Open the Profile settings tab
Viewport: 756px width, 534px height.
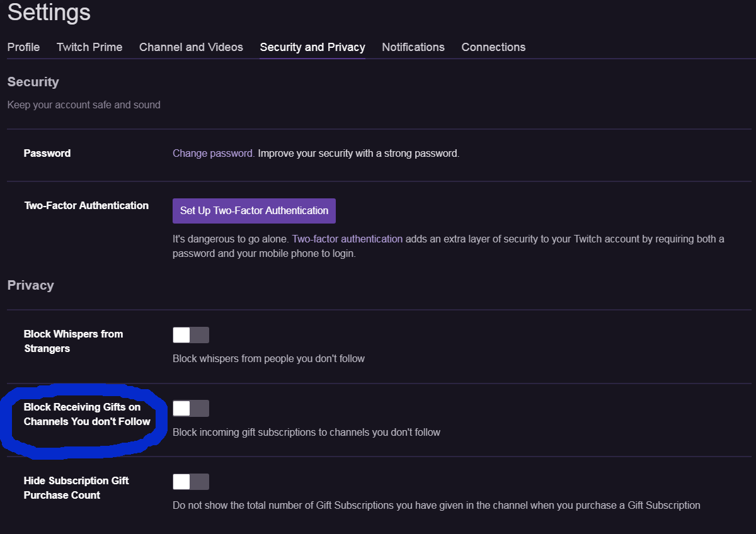pyautogui.click(x=23, y=47)
